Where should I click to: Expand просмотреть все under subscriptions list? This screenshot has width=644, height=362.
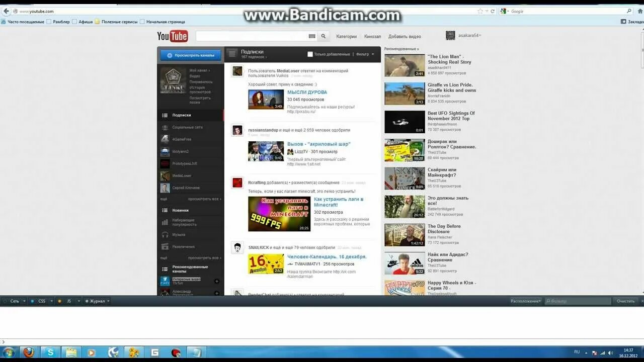(204, 199)
